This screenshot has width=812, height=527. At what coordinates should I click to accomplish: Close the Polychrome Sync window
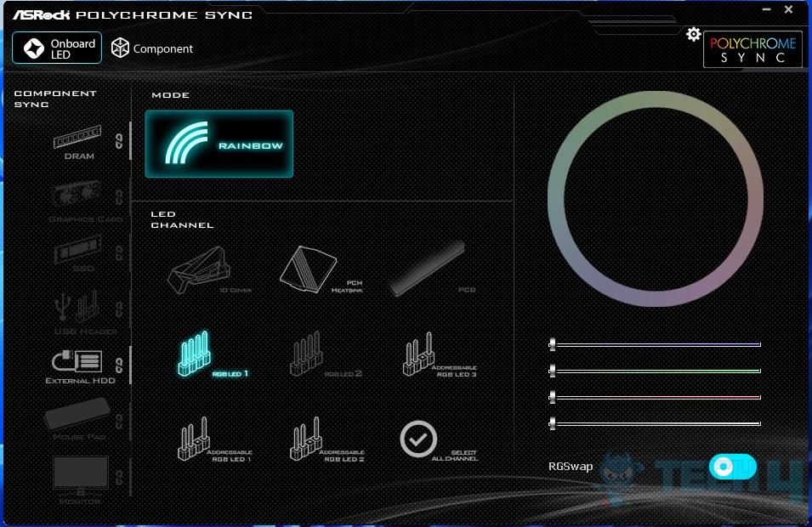pyautogui.click(x=788, y=9)
